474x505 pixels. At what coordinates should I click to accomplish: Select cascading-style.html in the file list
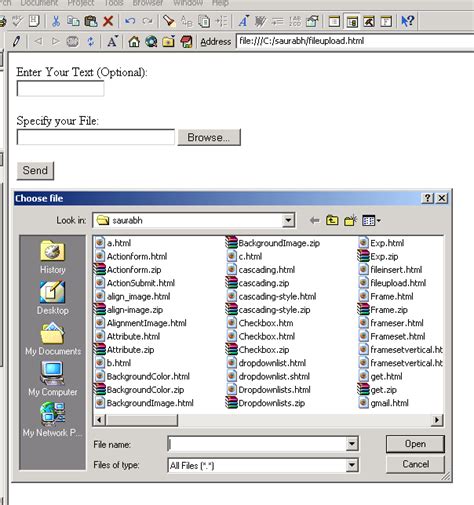pyautogui.click(x=271, y=296)
